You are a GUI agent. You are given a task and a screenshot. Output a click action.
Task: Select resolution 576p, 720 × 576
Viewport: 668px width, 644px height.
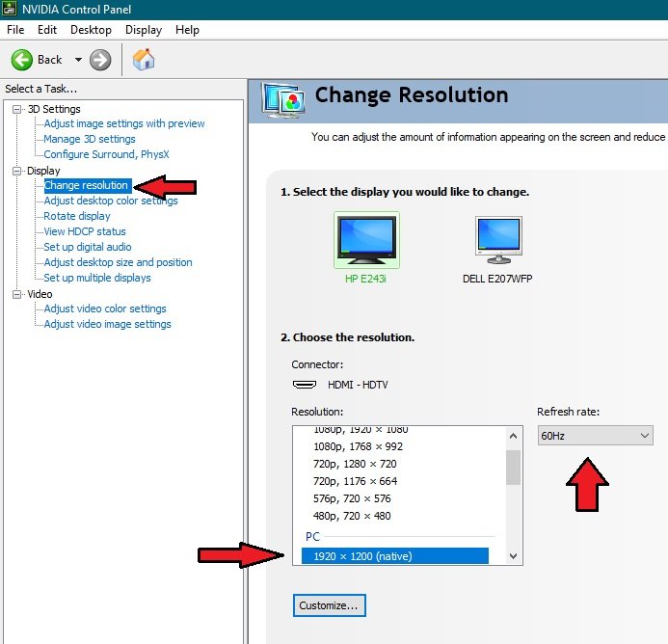tap(352, 498)
